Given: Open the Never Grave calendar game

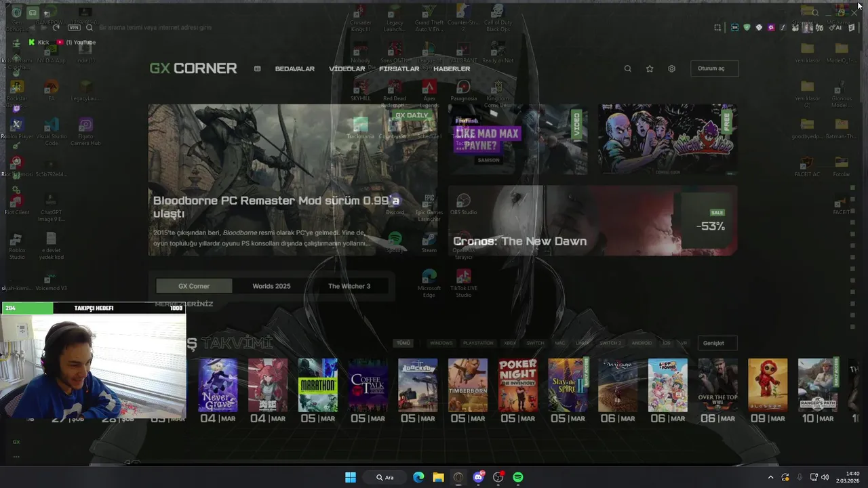Looking at the screenshot, I should (218, 385).
